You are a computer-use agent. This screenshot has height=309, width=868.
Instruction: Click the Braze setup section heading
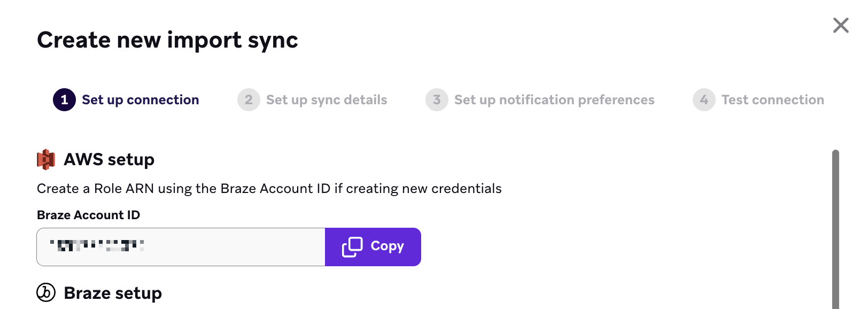click(x=113, y=293)
